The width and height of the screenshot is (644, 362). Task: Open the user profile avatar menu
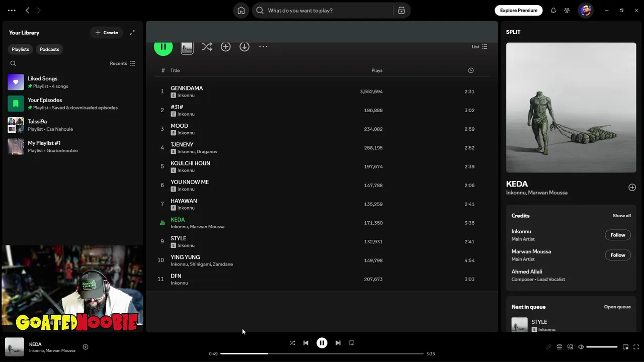586,11
